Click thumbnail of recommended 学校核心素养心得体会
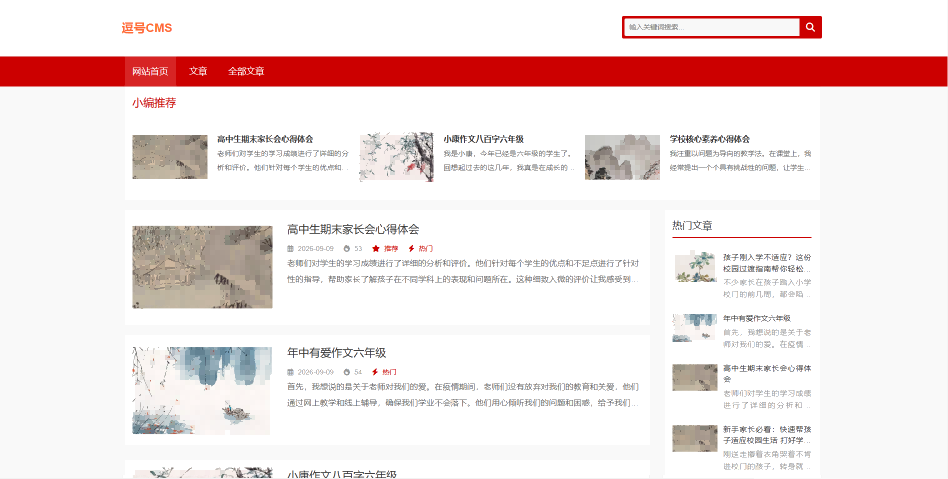The image size is (948, 479). 622,157
